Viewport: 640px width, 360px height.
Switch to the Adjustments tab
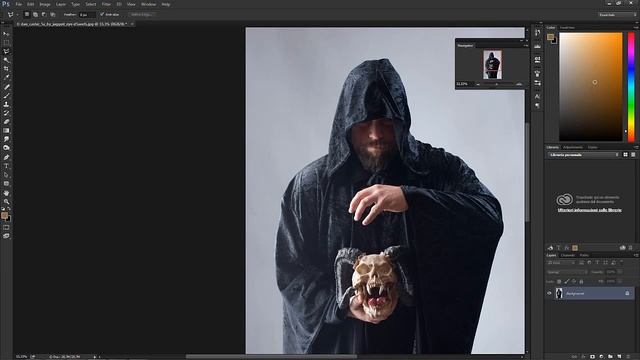pyautogui.click(x=573, y=147)
